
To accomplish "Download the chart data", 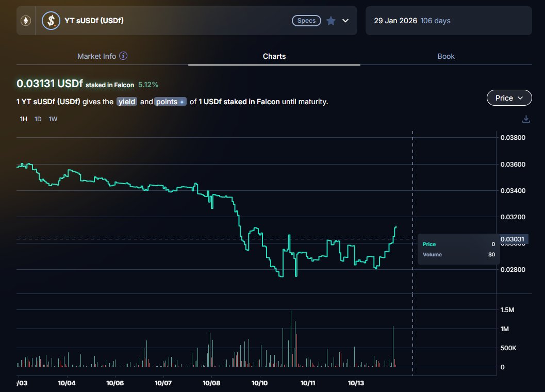I will click(526, 119).
